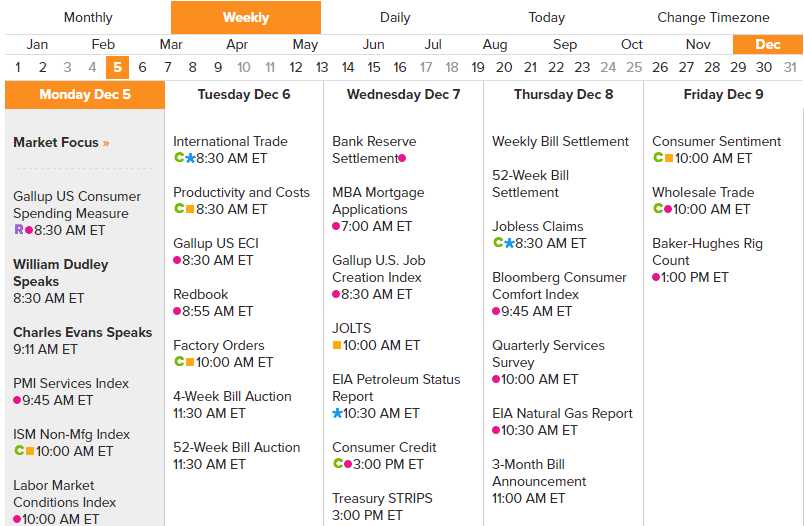Select day 14 in the date strip
This screenshot has width=804, height=526.
coord(347,67)
